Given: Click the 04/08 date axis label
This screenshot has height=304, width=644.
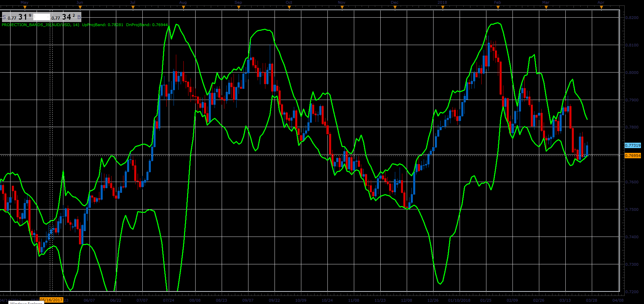Looking at the screenshot, I should (x=618, y=300).
